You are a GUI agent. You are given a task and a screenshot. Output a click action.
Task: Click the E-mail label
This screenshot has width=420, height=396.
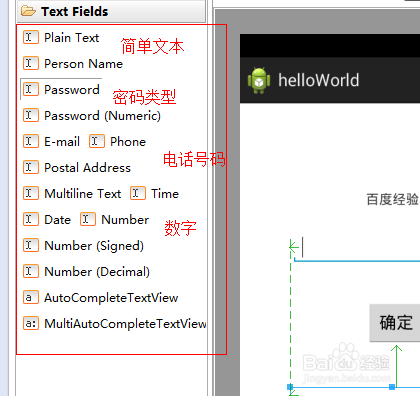62,142
